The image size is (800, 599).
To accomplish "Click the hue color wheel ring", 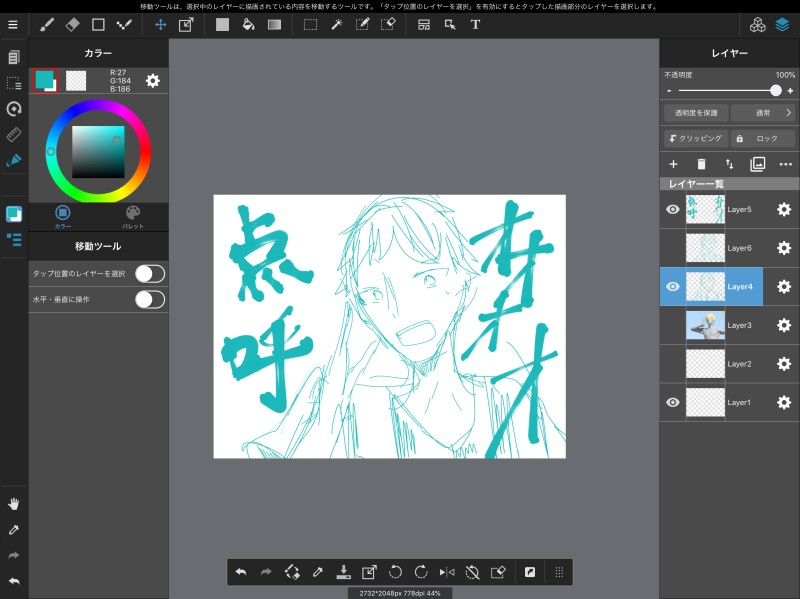I will pos(98,105).
